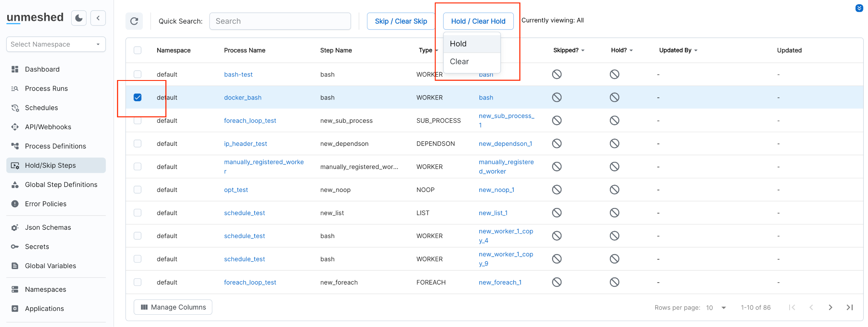Image resolution: width=868 pixels, height=327 pixels.
Task: Expand the Rows per page dropdown
Action: [716, 308]
